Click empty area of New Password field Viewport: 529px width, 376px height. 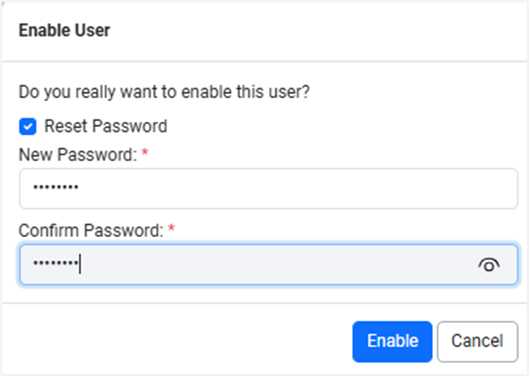coord(297,189)
